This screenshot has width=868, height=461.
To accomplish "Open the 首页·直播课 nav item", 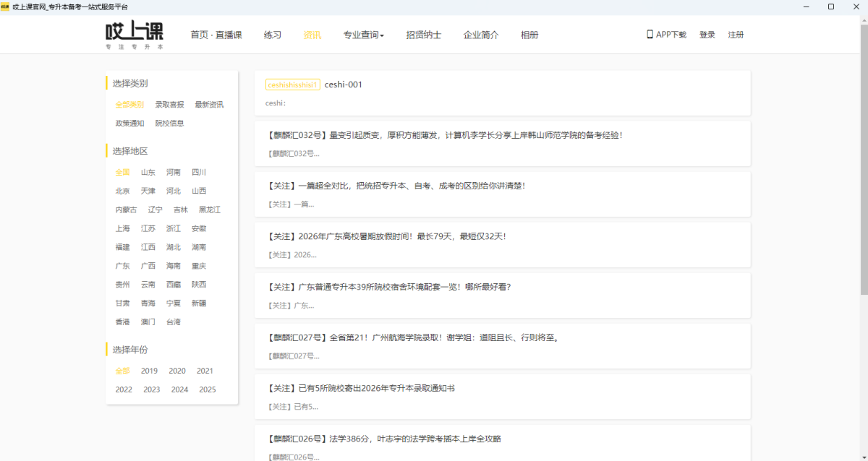I will [216, 35].
